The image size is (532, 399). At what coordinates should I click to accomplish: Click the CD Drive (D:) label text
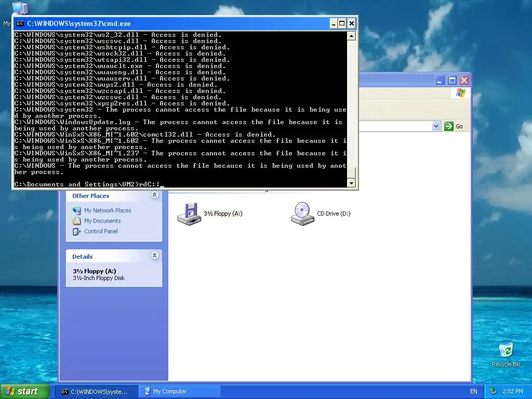pyautogui.click(x=334, y=214)
